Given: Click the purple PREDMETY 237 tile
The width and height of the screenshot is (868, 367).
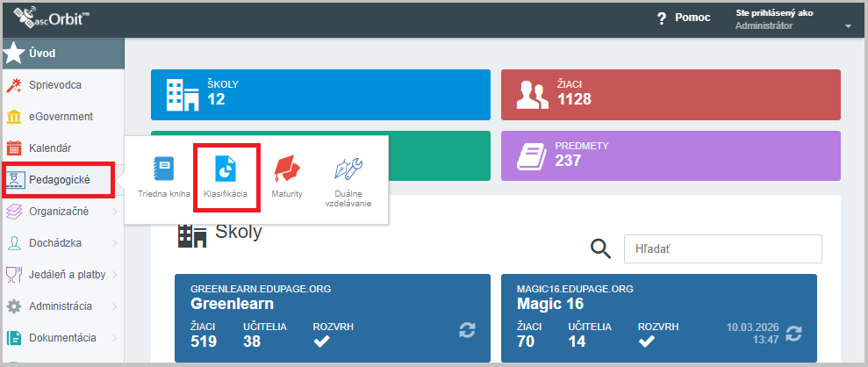Looking at the screenshot, I should click(x=670, y=155).
